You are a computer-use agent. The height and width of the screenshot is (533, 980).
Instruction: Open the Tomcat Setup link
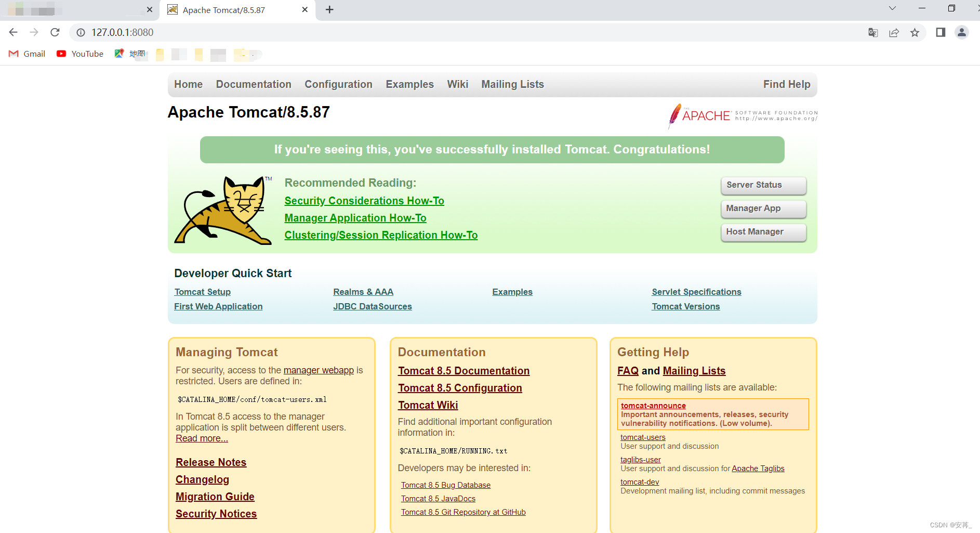(203, 292)
